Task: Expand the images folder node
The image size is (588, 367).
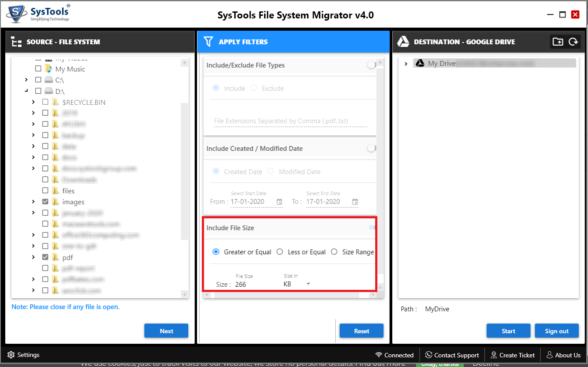Action: pos(33,202)
